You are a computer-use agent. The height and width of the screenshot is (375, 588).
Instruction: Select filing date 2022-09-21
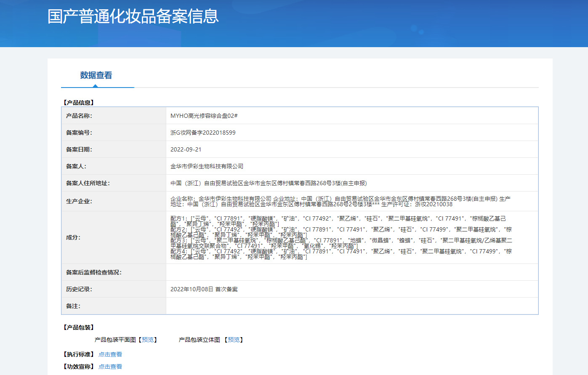pos(186,149)
